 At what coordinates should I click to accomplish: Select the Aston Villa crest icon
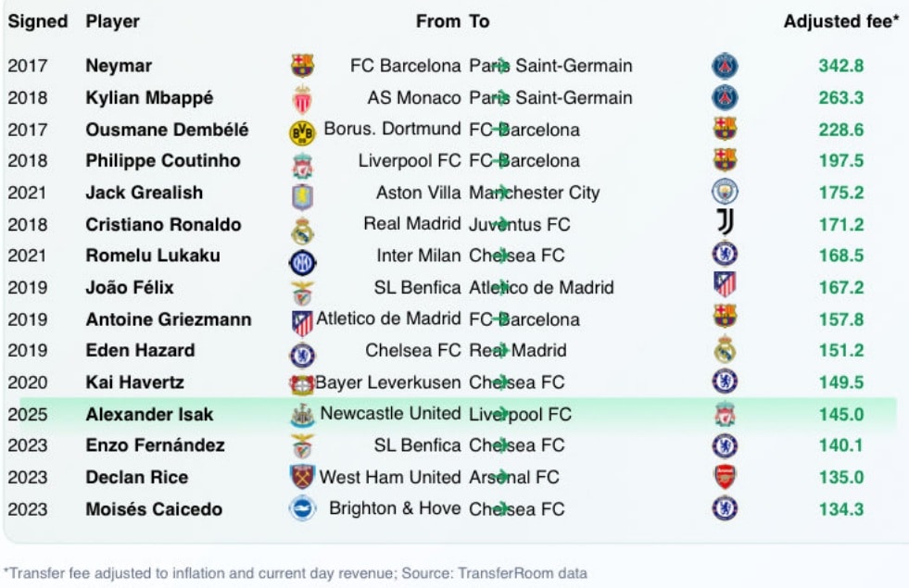pyautogui.click(x=302, y=194)
